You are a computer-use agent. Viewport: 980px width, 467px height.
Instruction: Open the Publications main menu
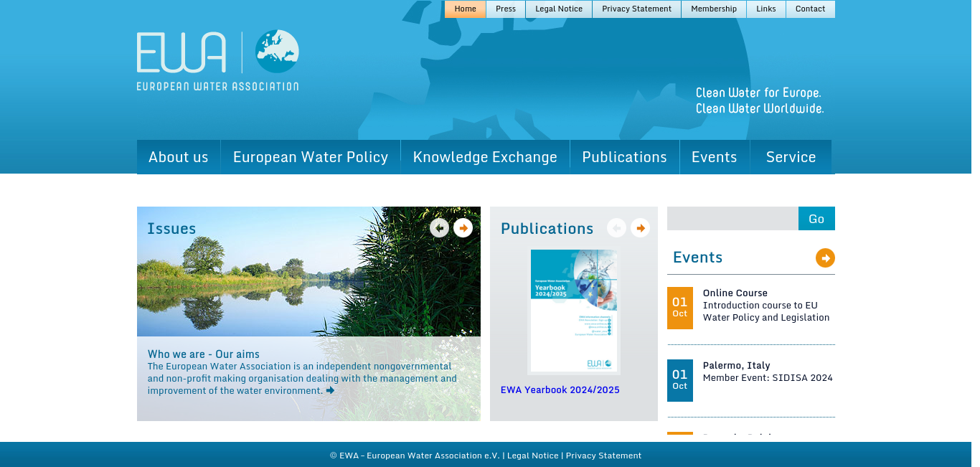coord(625,157)
